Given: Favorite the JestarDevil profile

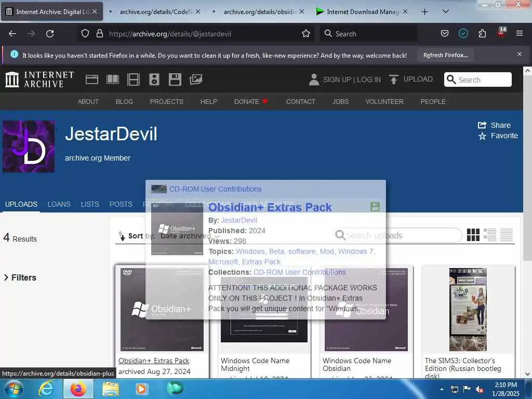Looking at the screenshot, I should tap(498, 136).
